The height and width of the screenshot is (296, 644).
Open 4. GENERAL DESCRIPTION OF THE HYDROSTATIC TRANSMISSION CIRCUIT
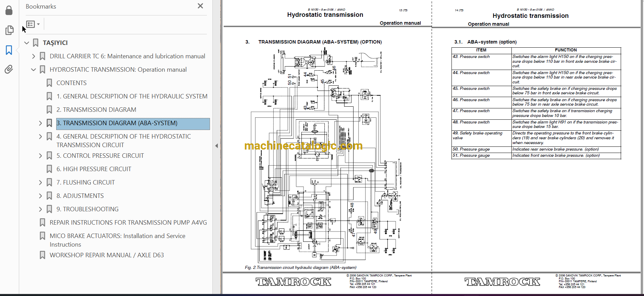pos(124,141)
